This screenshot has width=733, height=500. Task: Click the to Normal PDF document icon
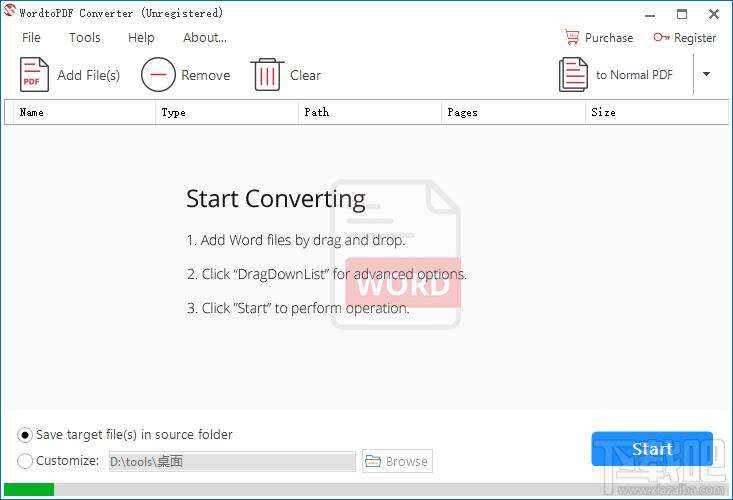click(x=573, y=74)
